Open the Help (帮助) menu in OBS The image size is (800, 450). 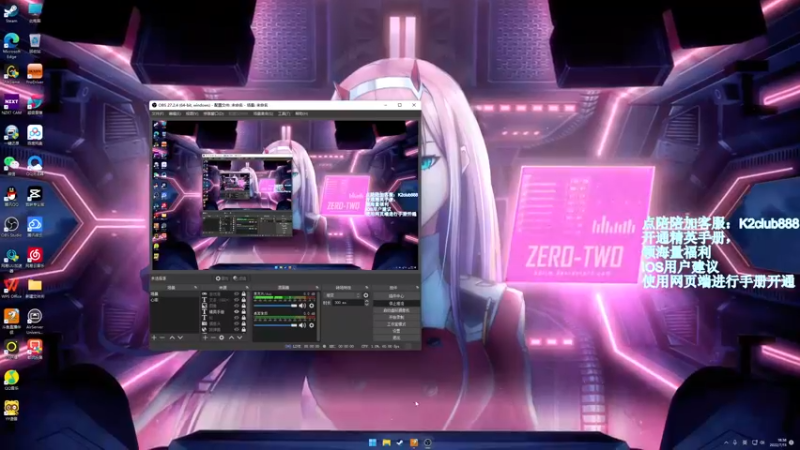302,114
